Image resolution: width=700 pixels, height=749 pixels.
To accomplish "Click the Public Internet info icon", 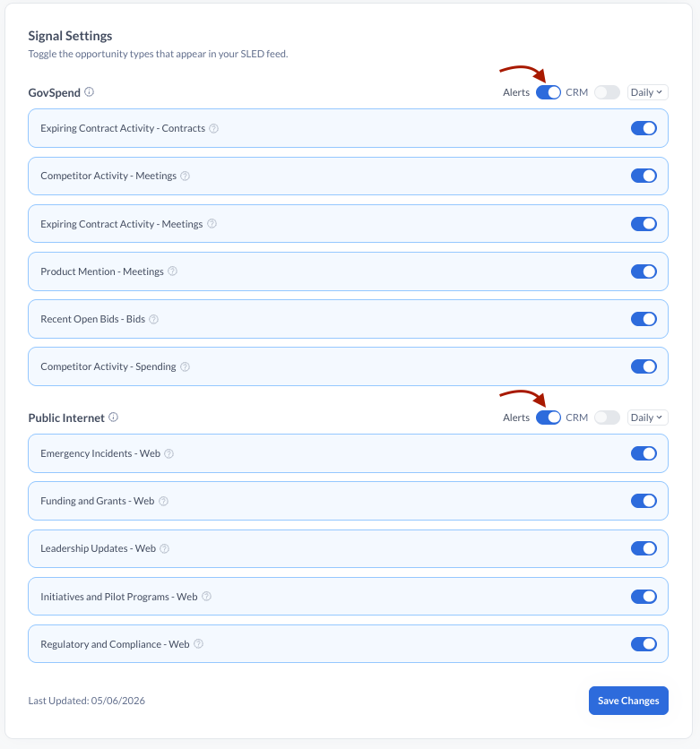I will tap(113, 417).
